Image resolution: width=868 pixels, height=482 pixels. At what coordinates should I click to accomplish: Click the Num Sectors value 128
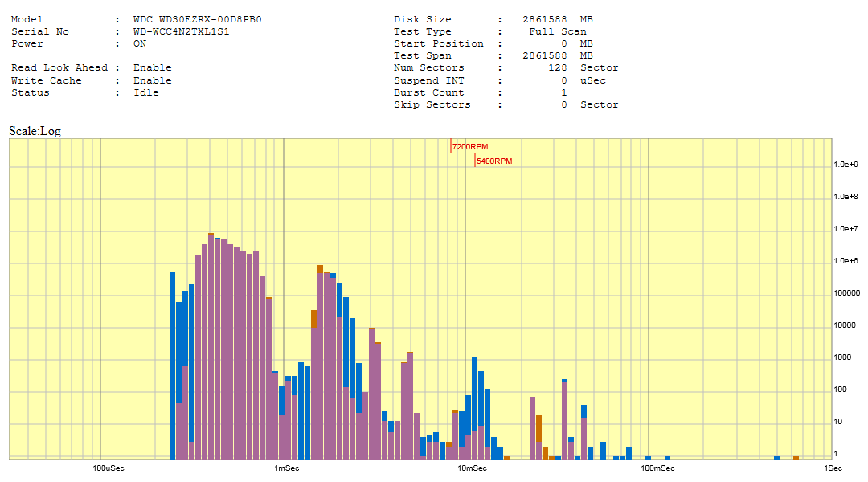pos(557,68)
